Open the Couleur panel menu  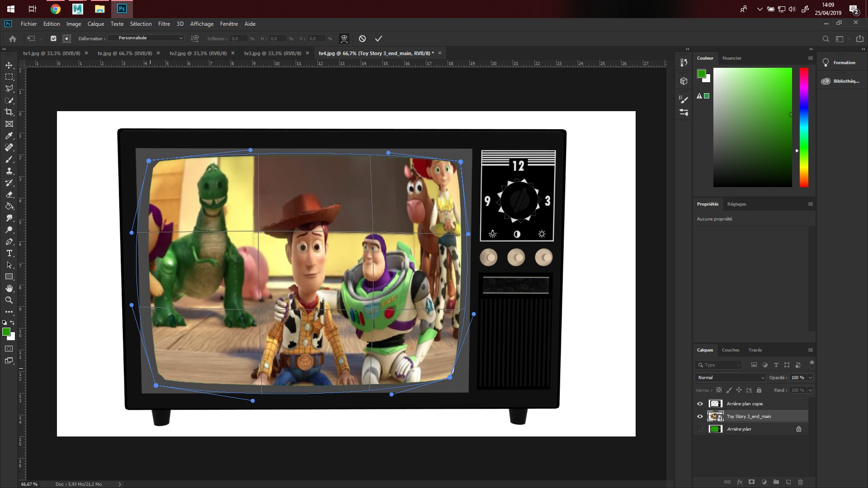coord(810,58)
